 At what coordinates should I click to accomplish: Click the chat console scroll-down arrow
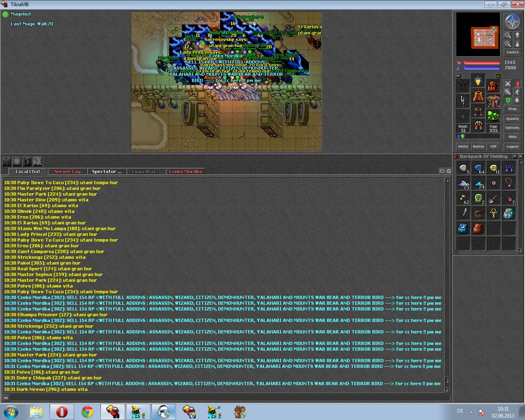(x=447, y=390)
